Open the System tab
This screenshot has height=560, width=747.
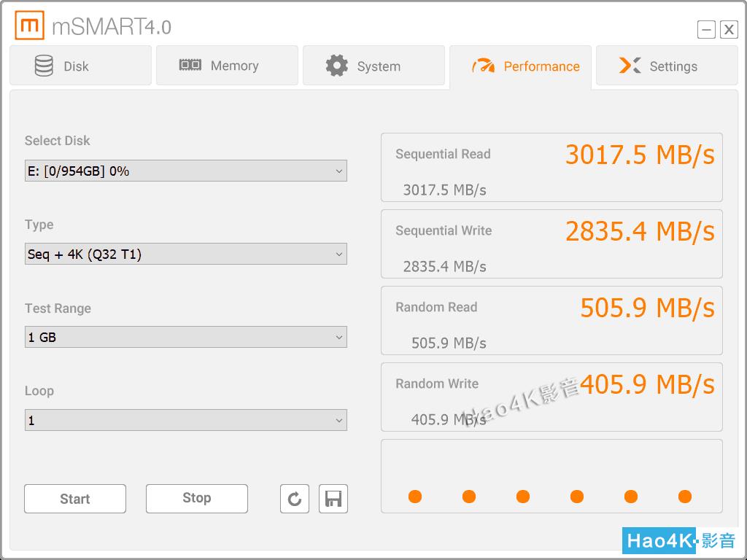pyautogui.click(x=374, y=66)
